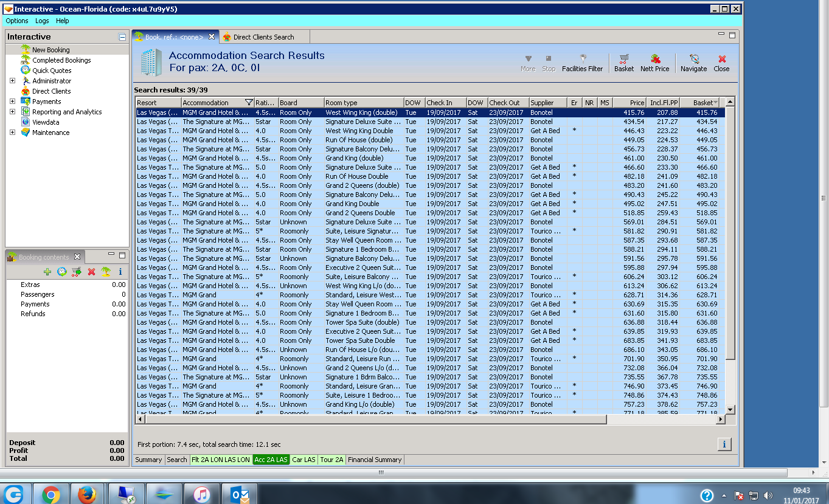Open Google Chrome from the taskbar
This screenshot has height=504, width=829.
pos(50,494)
